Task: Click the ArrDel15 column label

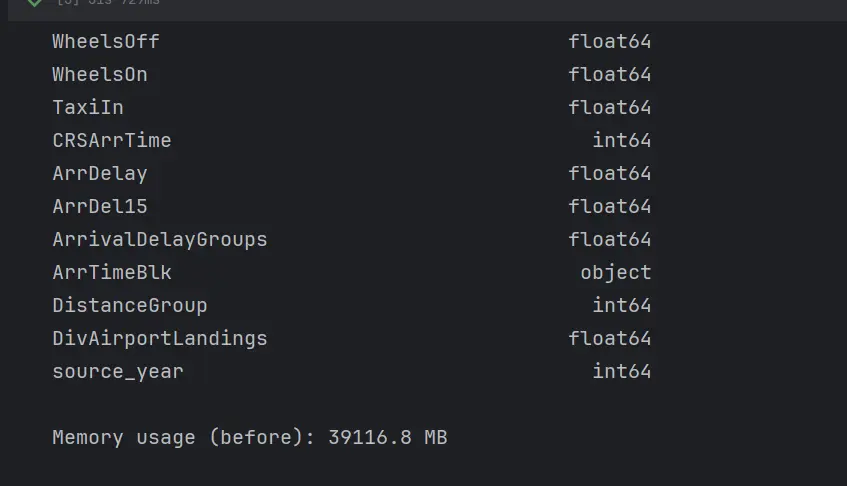Action: (x=100, y=206)
